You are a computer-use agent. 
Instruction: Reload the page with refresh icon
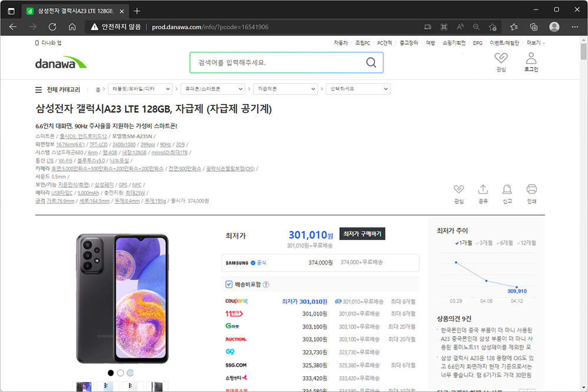[x=52, y=27]
